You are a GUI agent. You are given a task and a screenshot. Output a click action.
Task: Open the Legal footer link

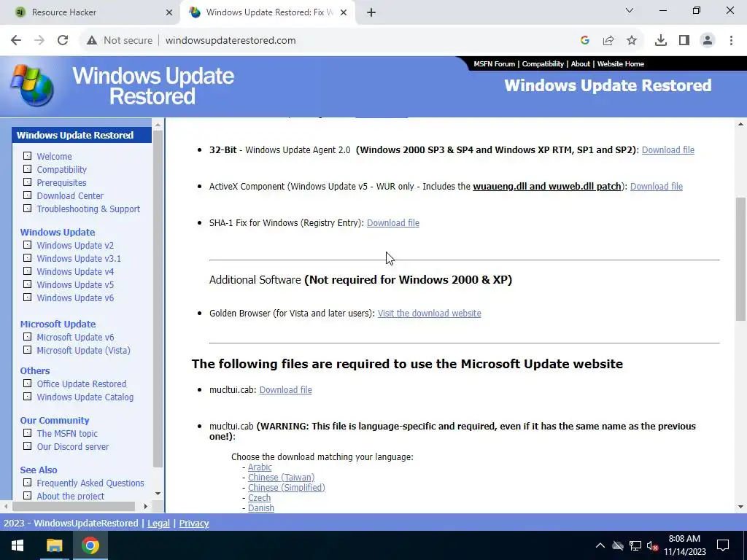point(158,524)
